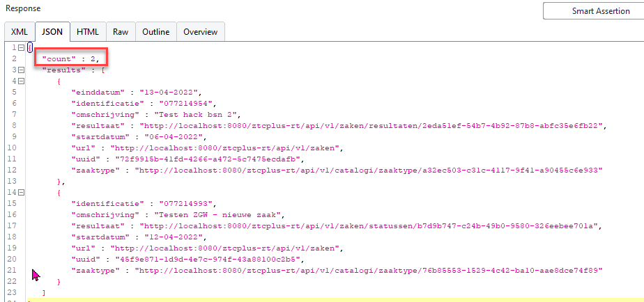Collapse the first result object at line 4

tap(21, 81)
